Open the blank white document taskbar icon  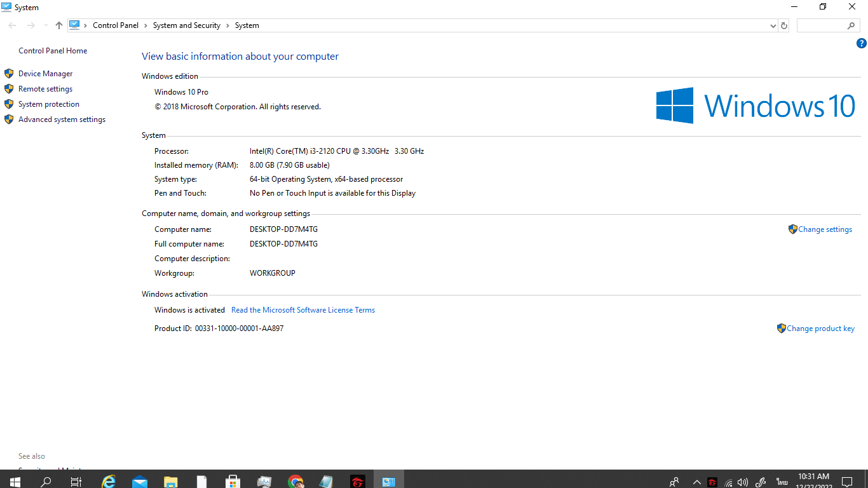point(202,482)
